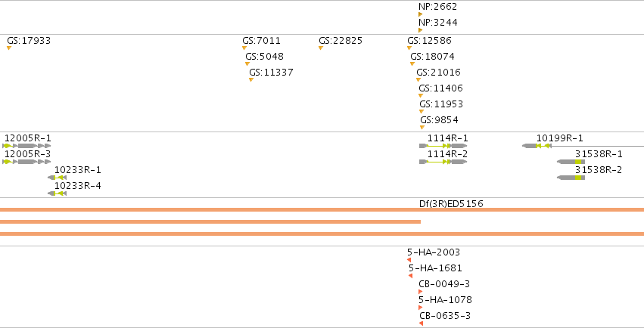Image resolution: width=644 pixels, height=328 pixels.
Task: Click the 1114R-1 gene model glyph
Action: coord(443,146)
